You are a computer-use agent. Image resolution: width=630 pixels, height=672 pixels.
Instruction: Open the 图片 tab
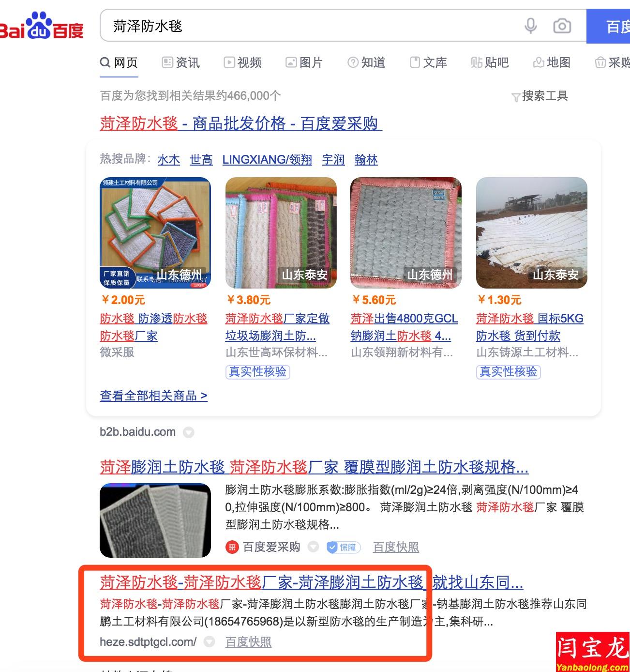pos(304,62)
